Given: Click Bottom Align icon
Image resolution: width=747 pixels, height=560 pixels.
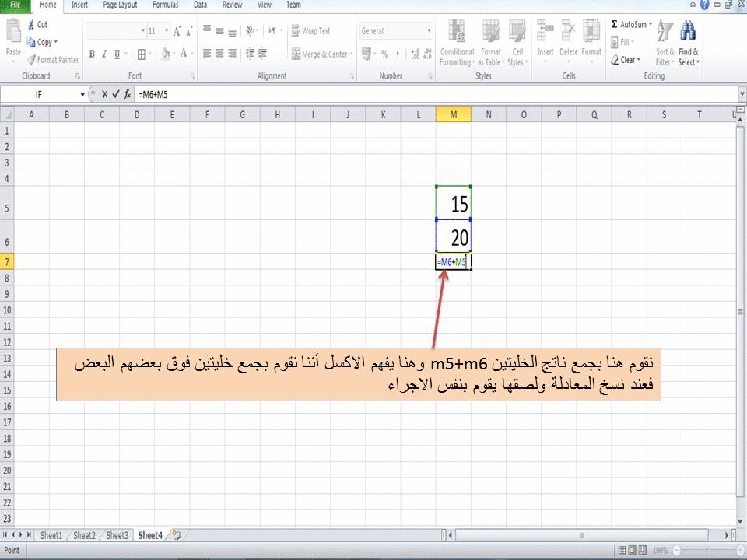Looking at the screenshot, I should tap(232, 33).
